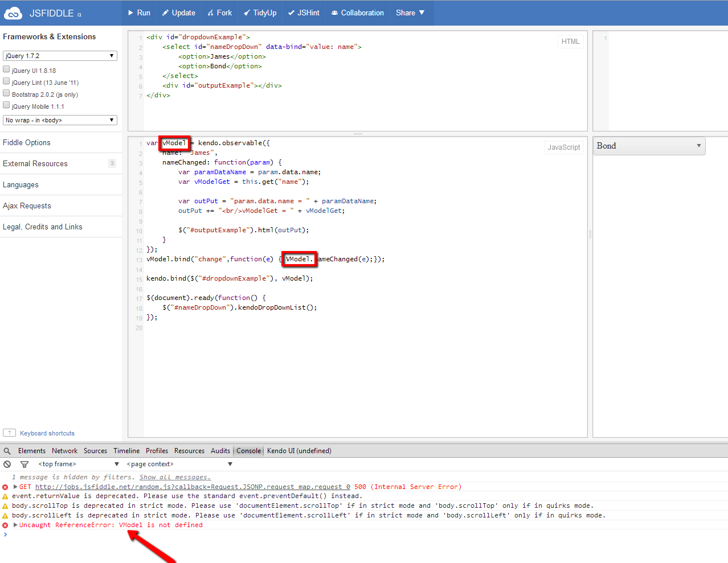Click the clear console icon

(x=7, y=465)
